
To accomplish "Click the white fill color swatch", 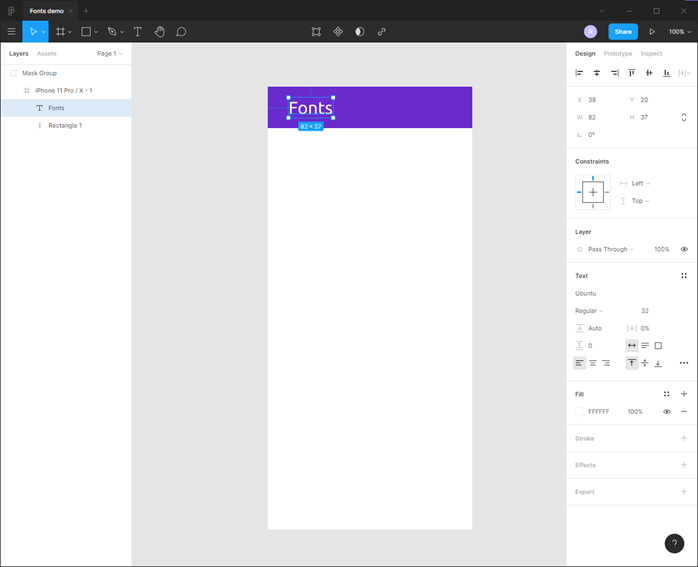I will [580, 411].
